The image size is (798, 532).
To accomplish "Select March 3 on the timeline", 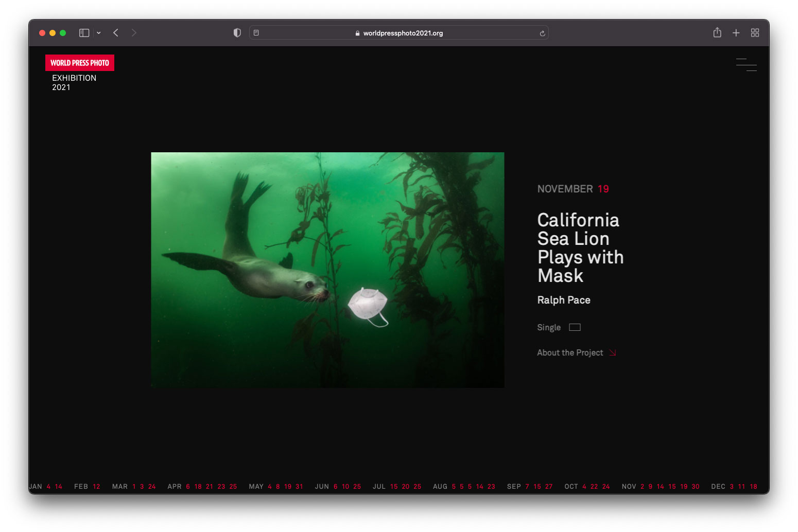I will click(142, 486).
